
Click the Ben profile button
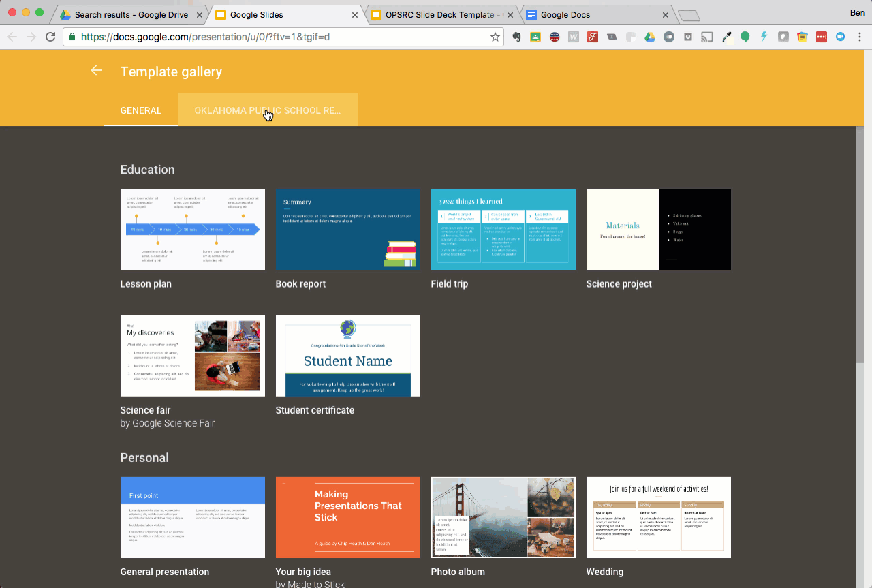(x=857, y=13)
